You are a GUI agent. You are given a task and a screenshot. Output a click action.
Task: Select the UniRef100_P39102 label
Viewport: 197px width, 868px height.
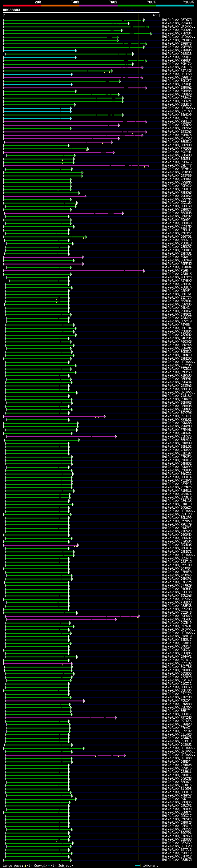(177, 731)
